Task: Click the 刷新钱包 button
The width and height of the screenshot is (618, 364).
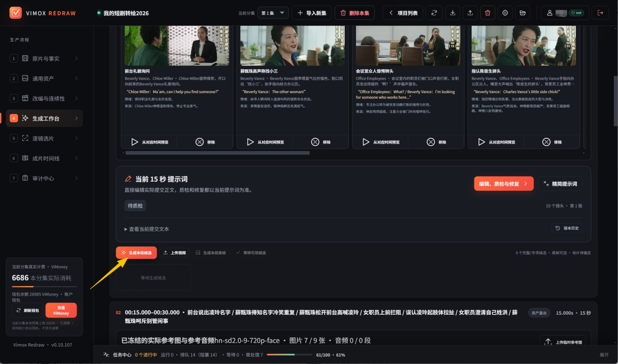Action: pyautogui.click(x=27, y=310)
